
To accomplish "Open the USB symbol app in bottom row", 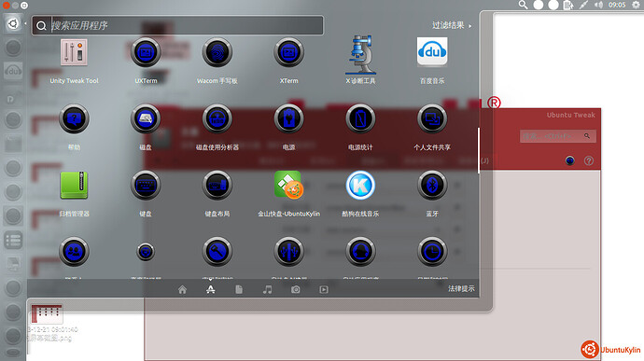I will coord(288,252).
